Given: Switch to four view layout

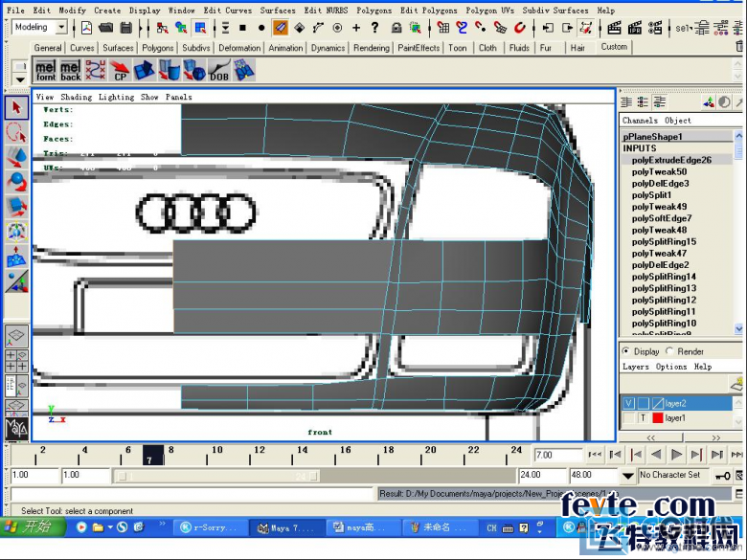Looking at the screenshot, I should pos(16,361).
